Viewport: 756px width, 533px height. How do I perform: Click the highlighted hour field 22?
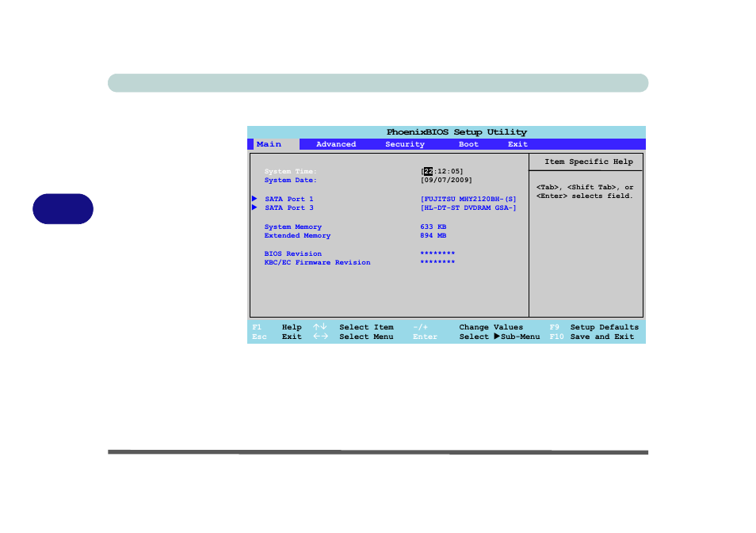tap(428, 171)
